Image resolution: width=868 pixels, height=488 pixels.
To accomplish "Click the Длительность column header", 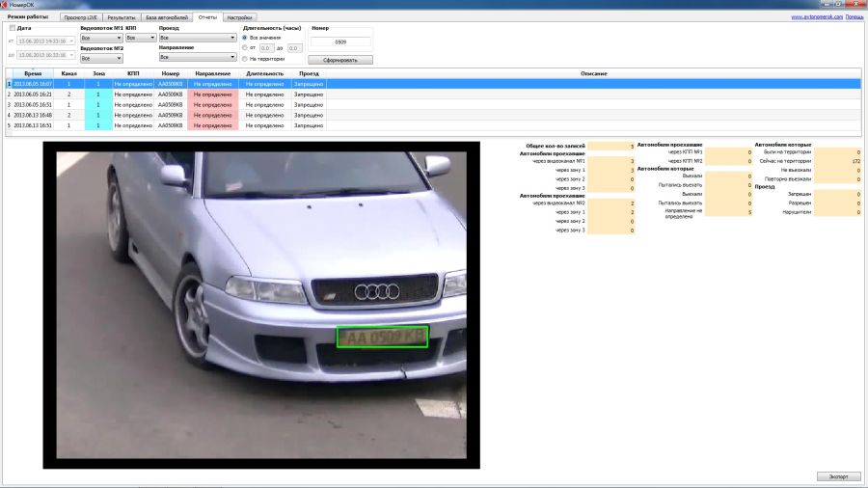I will (264, 73).
